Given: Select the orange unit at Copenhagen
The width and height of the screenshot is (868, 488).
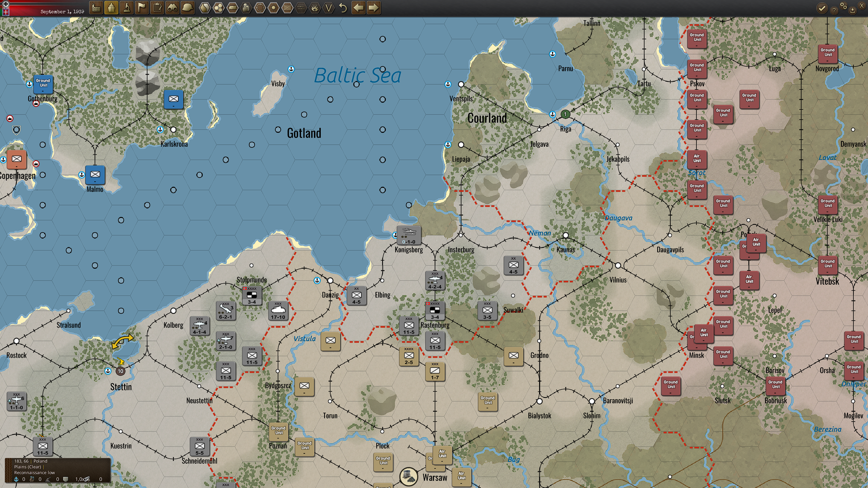Looking at the screenshot, I should click(x=17, y=159).
